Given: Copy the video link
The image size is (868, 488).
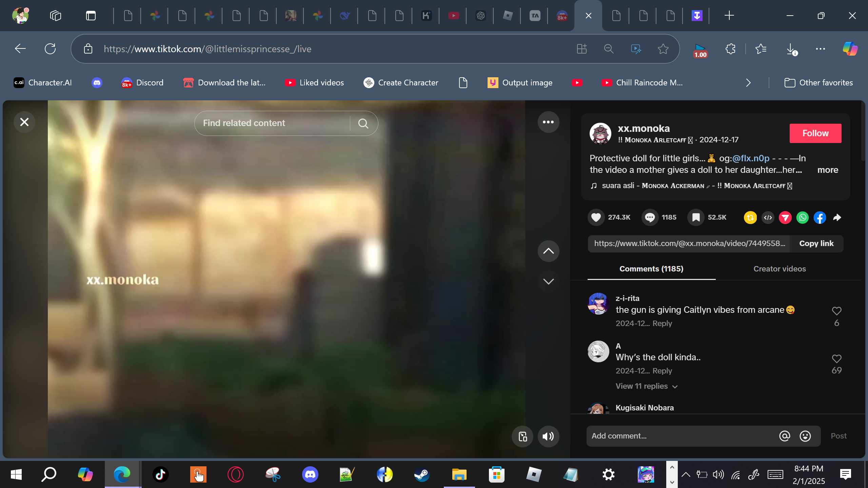Looking at the screenshot, I should (x=816, y=243).
